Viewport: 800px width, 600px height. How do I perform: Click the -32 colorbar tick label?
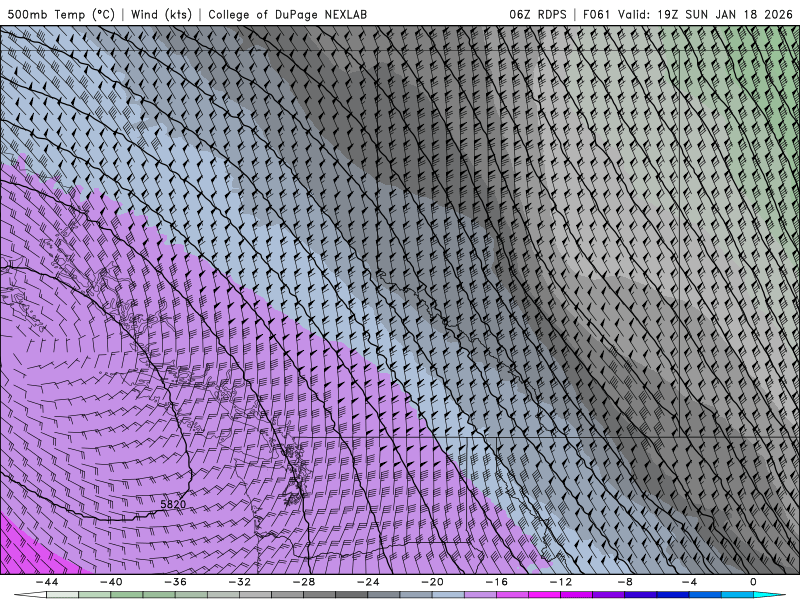pos(239,582)
